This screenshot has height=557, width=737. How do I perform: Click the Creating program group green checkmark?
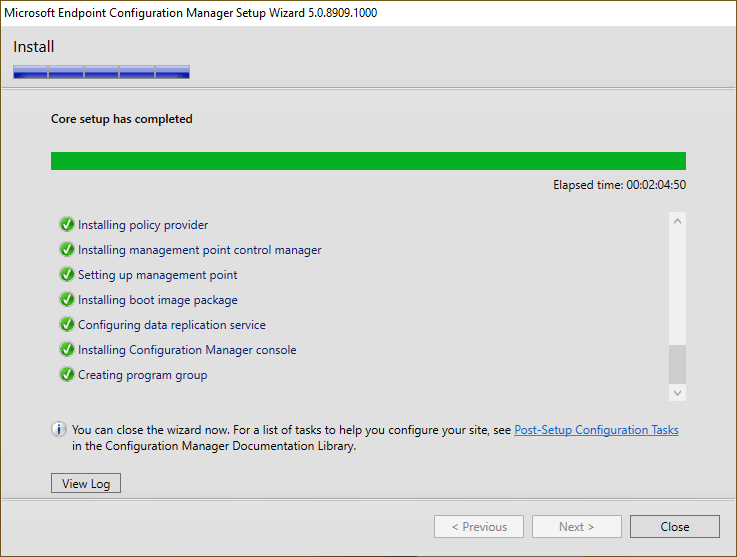[67, 375]
